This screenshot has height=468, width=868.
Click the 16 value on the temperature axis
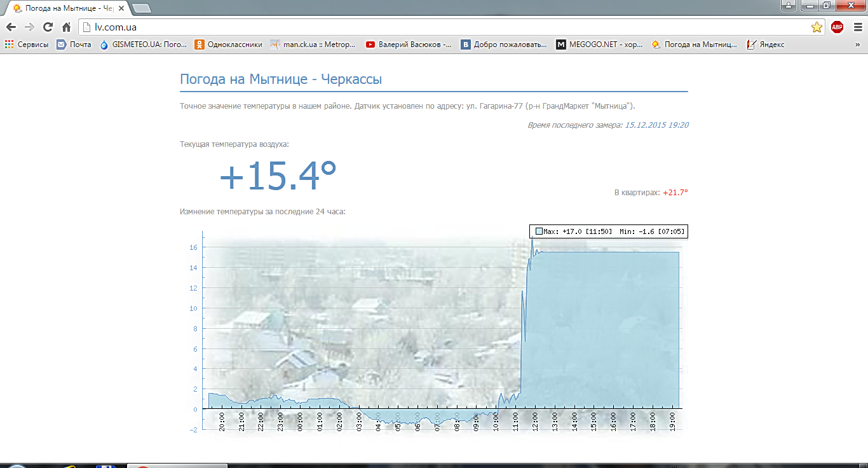pos(193,247)
